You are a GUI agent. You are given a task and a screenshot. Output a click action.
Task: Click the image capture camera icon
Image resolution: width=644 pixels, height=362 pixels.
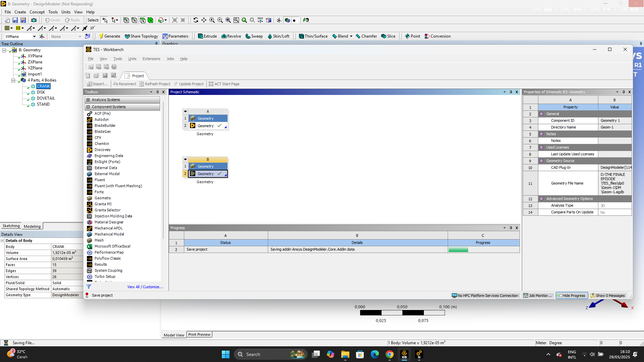point(34,20)
